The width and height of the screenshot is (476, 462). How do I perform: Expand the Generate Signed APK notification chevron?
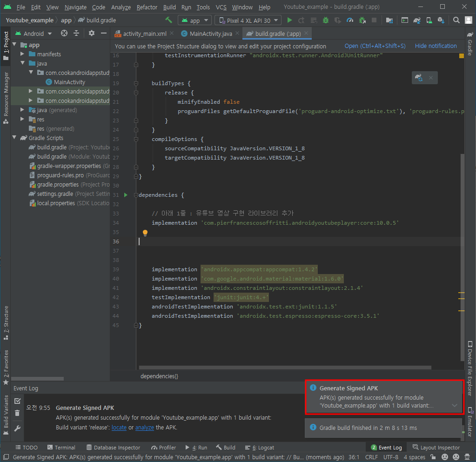[455, 405]
